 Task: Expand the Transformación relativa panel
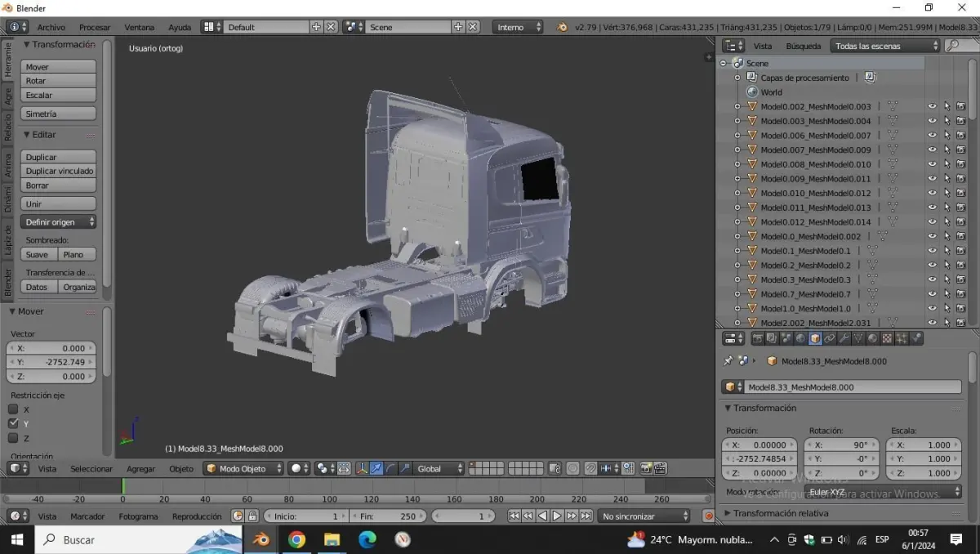coord(780,513)
